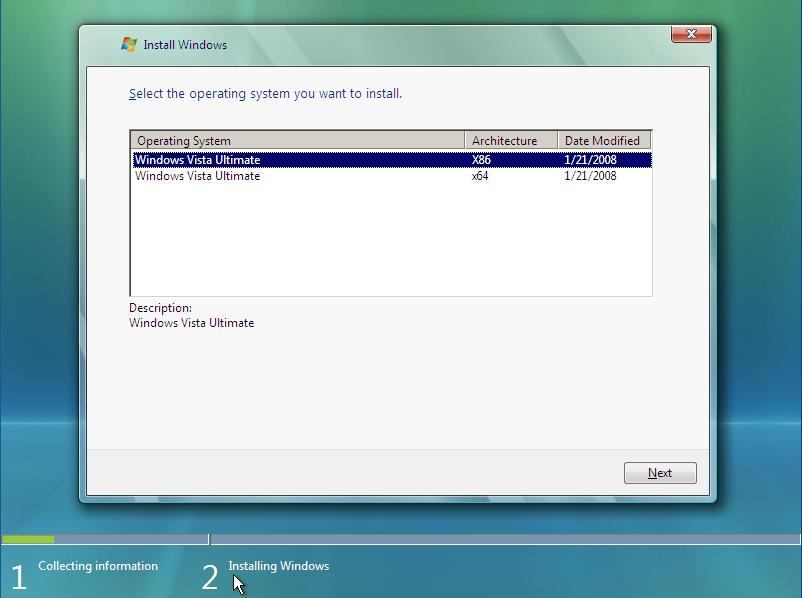
Task: Click the Next button
Action: tap(660, 473)
